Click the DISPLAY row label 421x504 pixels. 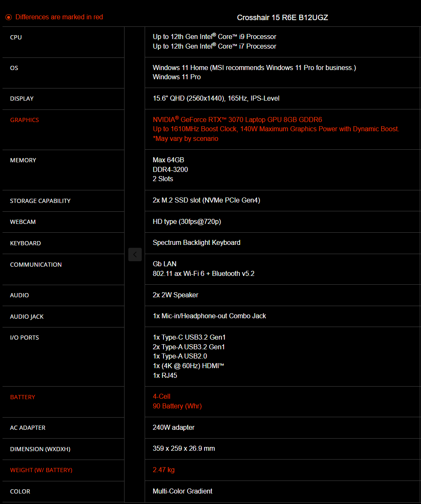coord(22,99)
